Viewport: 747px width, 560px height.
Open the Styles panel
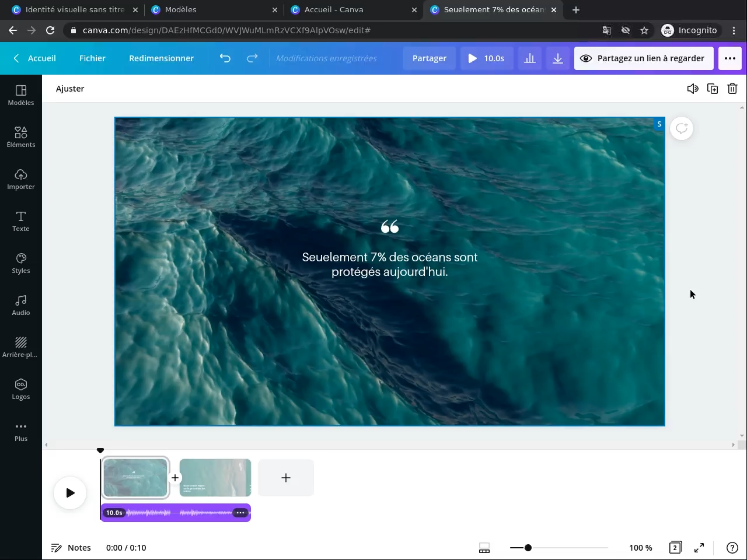click(21, 263)
